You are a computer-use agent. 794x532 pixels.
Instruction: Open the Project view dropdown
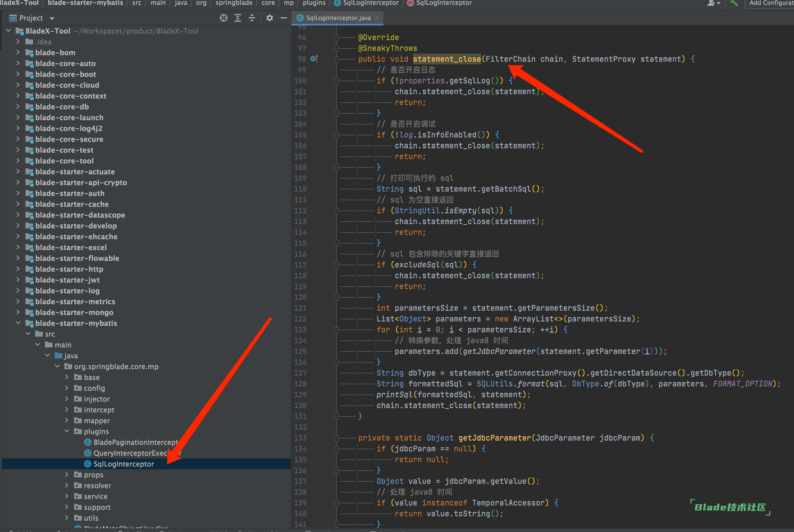52,18
